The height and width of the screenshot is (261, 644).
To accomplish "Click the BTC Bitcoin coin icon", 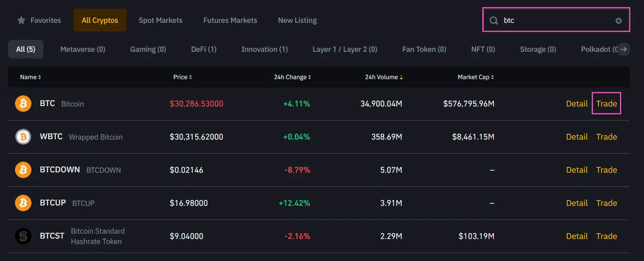I will pyautogui.click(x=23, y=103).
